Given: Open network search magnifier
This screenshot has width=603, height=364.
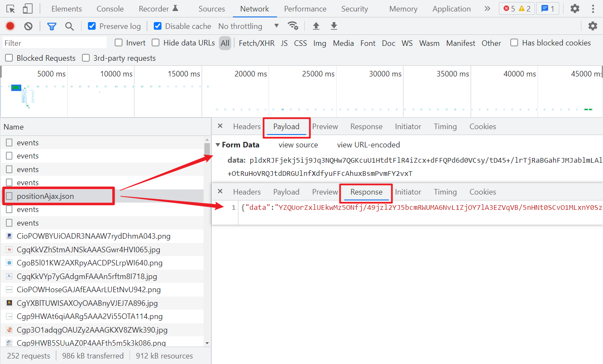Looking at the screenshot, I should (x=69, y=26).
